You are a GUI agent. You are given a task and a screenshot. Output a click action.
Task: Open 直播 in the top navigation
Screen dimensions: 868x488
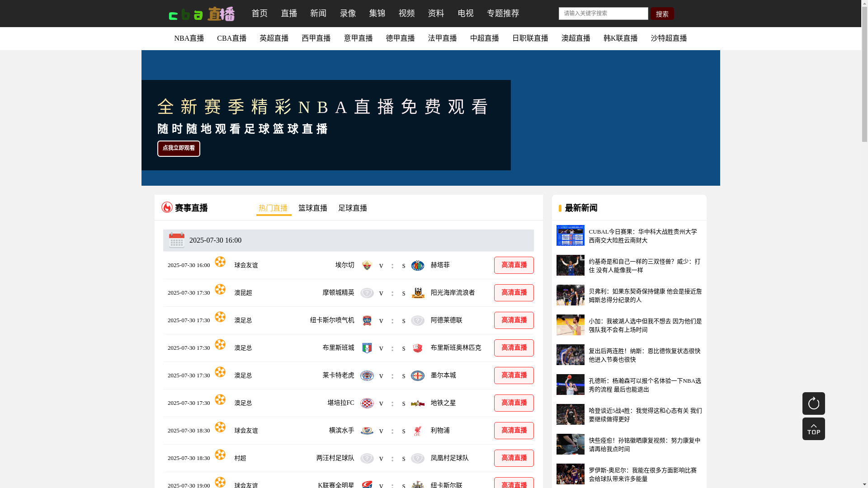coord(289,14)
